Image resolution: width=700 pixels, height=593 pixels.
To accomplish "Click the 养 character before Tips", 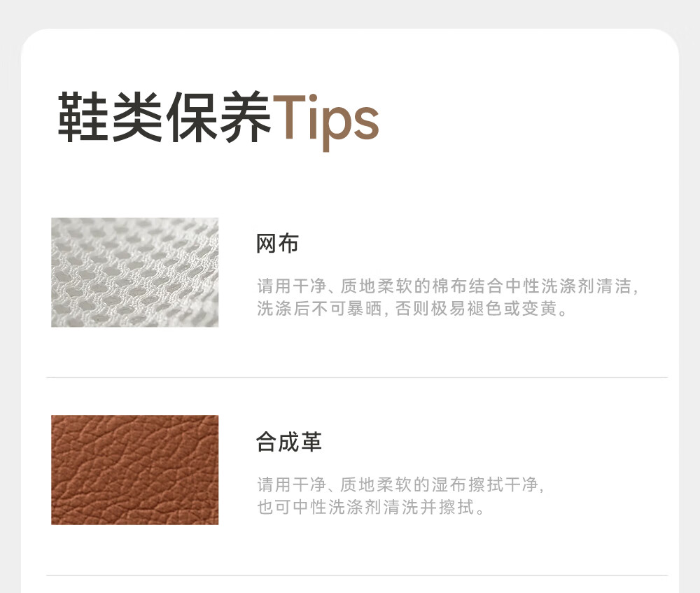I will [245, 117].
